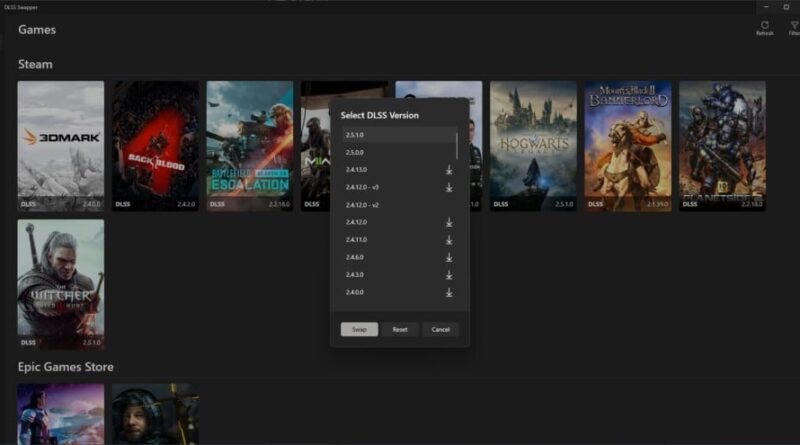The image size is (800, 445).
Task: Open the Back 4 Blood game tile
Action: [156, 146]
